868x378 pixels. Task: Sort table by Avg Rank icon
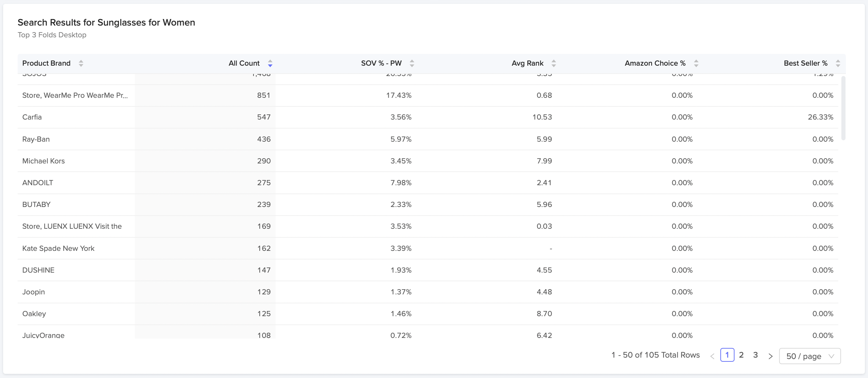click(x=554, y=63)
